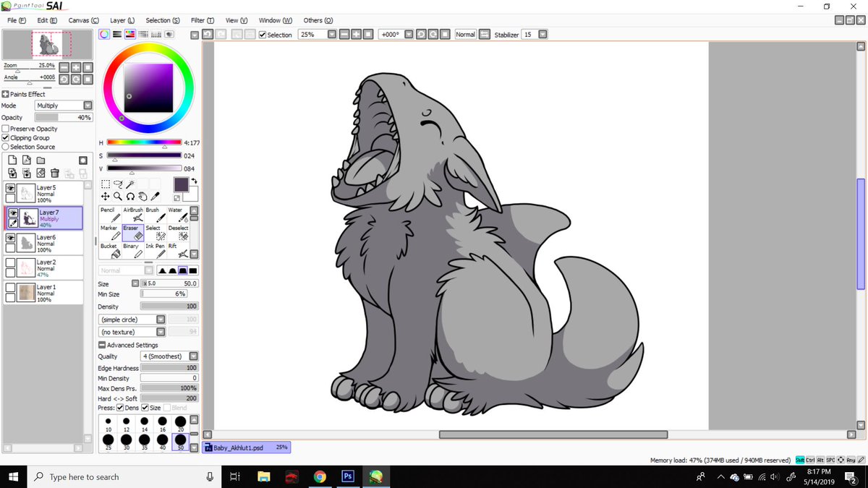Hide Layer6 with its eye icon
The height and width of the screenshot is (488, 868).
(10, 237)
